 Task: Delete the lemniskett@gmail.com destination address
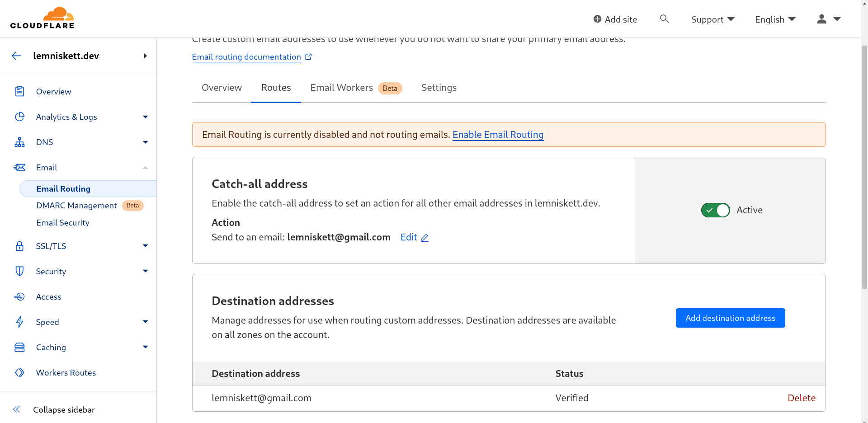[x=802, y=398]
